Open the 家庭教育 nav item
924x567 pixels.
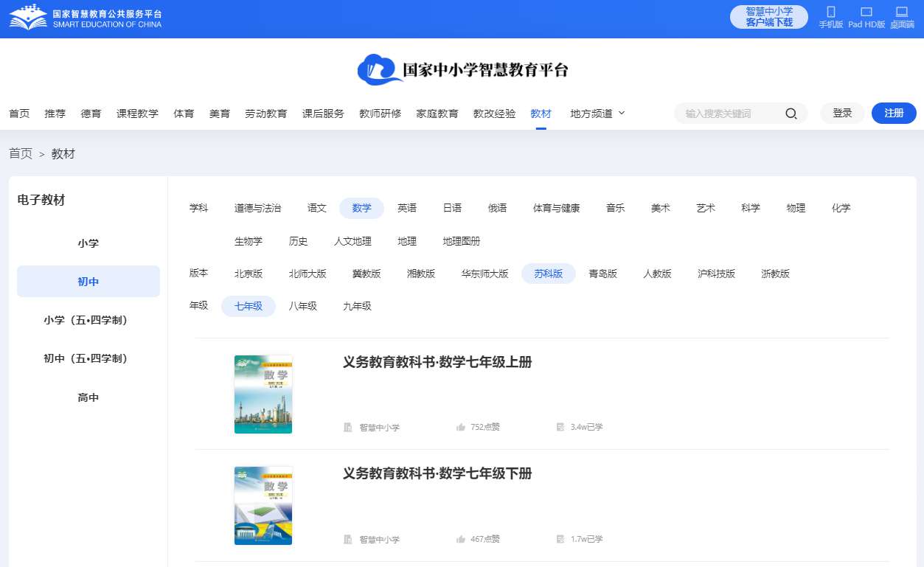tap(437, 114)
